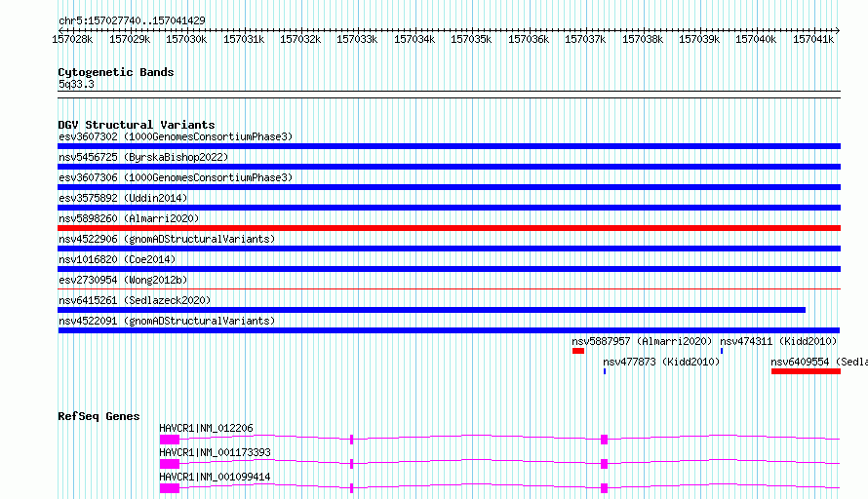The image size is (868, 499).
Task: Select the nsv5898260 (Almarri2020) label
Action: [x=129, y=218]
